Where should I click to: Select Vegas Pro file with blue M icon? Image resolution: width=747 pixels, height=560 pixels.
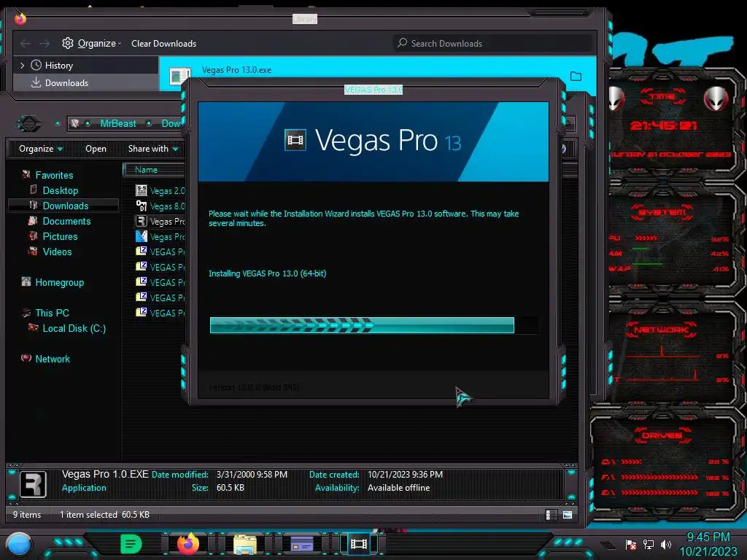point(141,236)
